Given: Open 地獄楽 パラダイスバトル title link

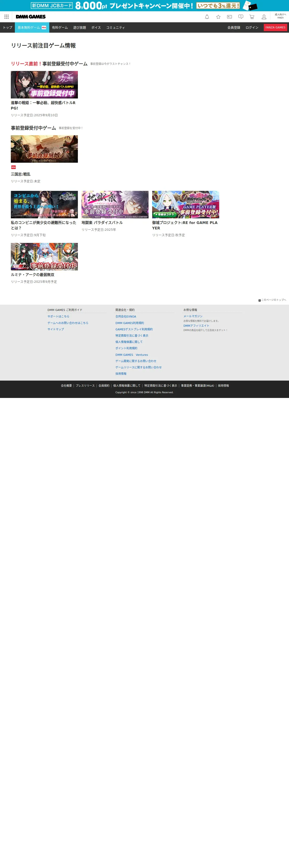Looking at the screenshot, I should coord(102,223).
